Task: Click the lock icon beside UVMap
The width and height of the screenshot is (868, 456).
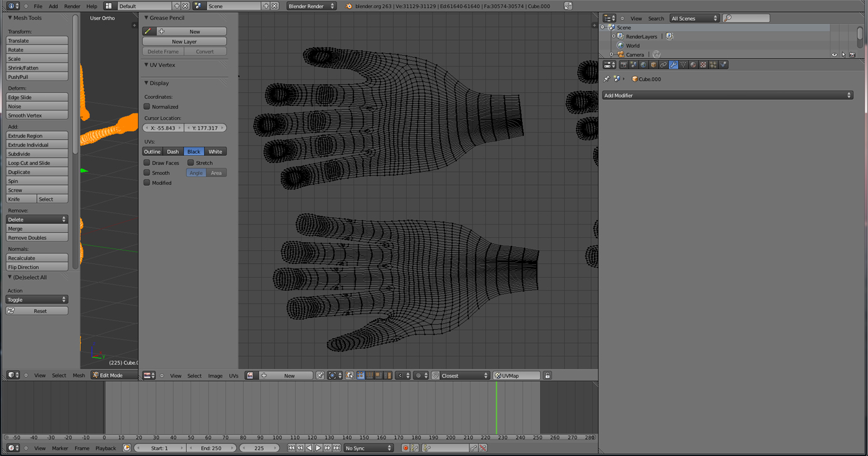Action: coord(547,376)
